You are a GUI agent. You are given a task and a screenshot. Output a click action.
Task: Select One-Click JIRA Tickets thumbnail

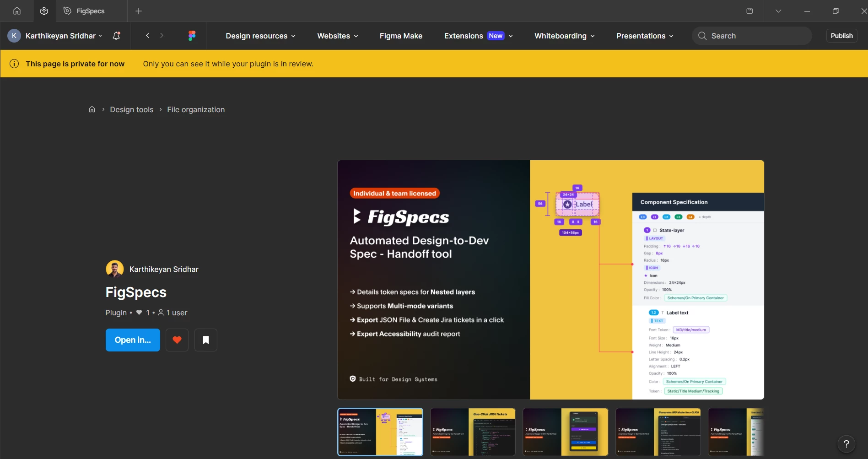click(473, 432)
